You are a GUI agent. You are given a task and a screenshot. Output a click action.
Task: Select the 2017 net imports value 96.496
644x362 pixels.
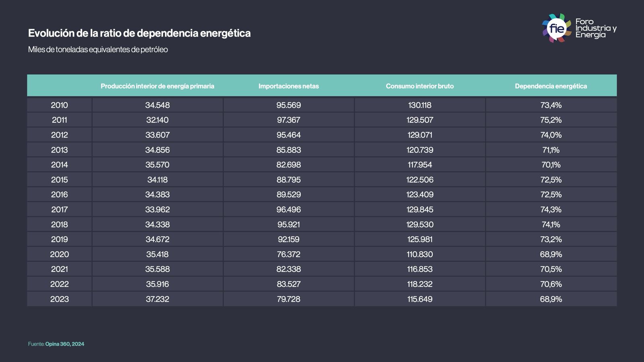(x=289, y=209)
